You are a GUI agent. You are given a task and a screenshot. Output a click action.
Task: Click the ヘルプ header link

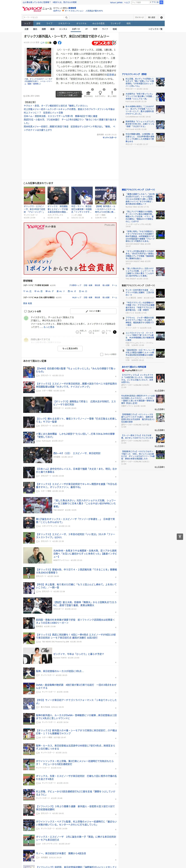tap(127, 2)
